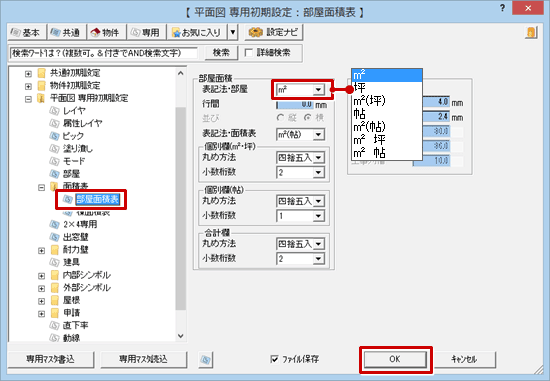Expand the 申請 tree node
Viewport: 550px width, 381px height.
tap(41, 314)
